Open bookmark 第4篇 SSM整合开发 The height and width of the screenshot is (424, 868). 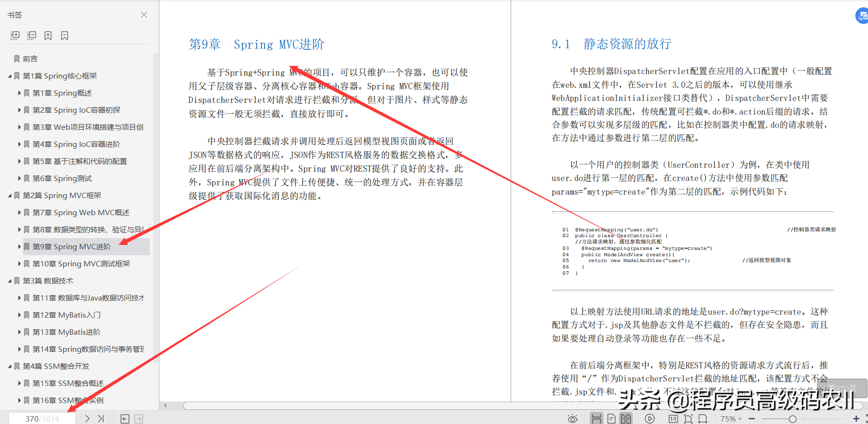56,366
